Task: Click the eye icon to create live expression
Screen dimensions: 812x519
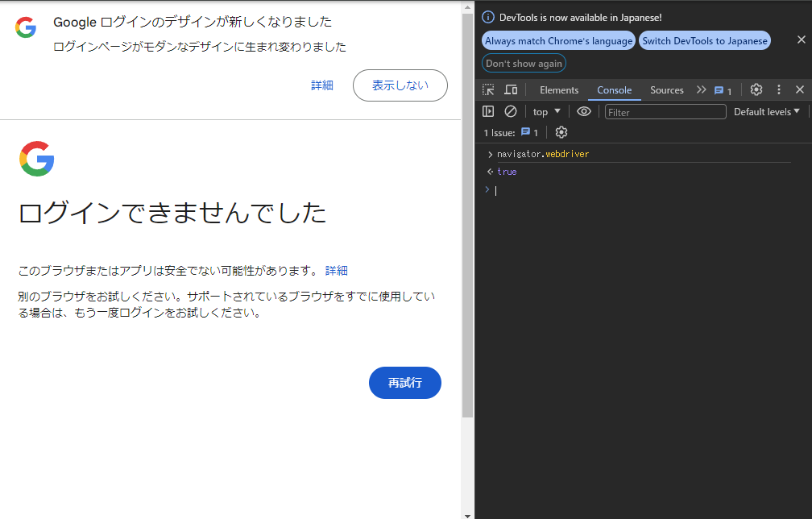Action: (584, 112)
